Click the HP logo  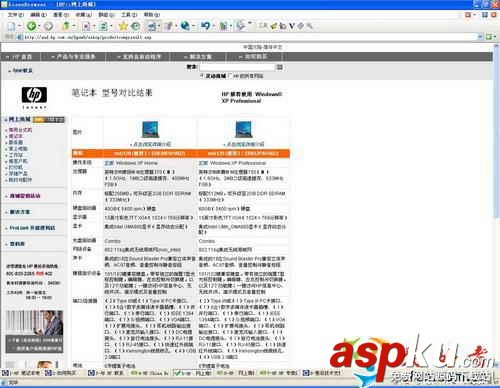click(34, 95)
